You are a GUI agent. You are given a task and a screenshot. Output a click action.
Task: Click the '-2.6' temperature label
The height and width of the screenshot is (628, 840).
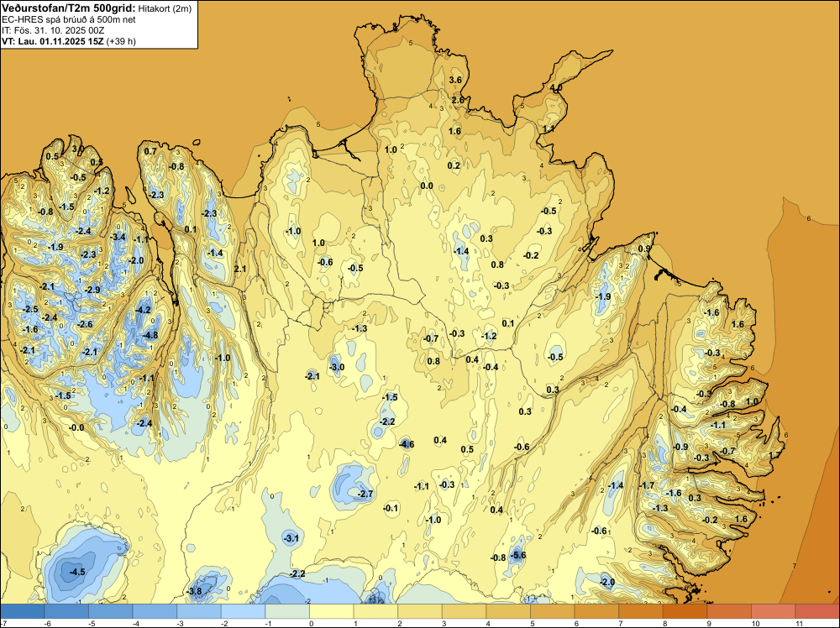pos(85,324)
